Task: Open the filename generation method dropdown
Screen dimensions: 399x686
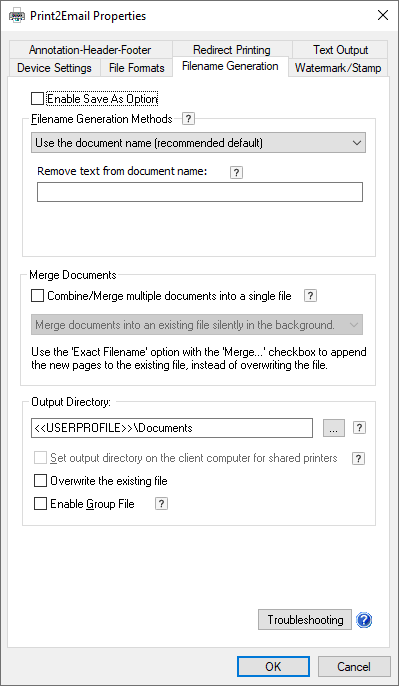Action: point(198,143)
